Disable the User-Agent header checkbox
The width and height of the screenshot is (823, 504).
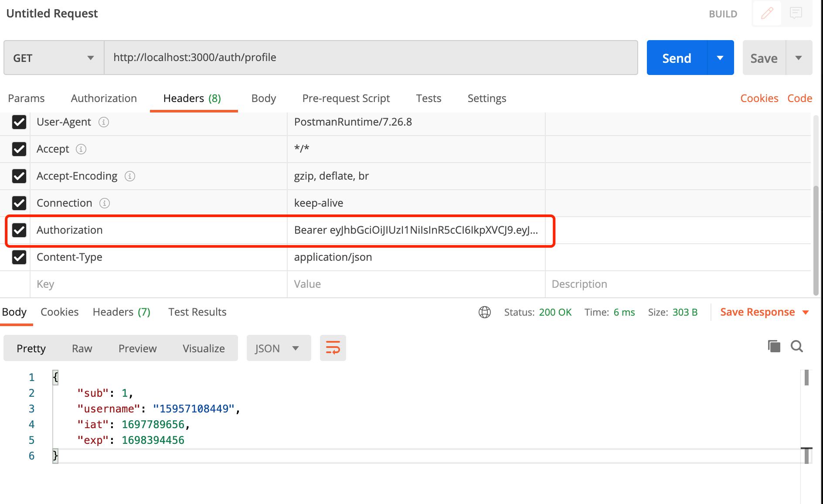(19, 122)
